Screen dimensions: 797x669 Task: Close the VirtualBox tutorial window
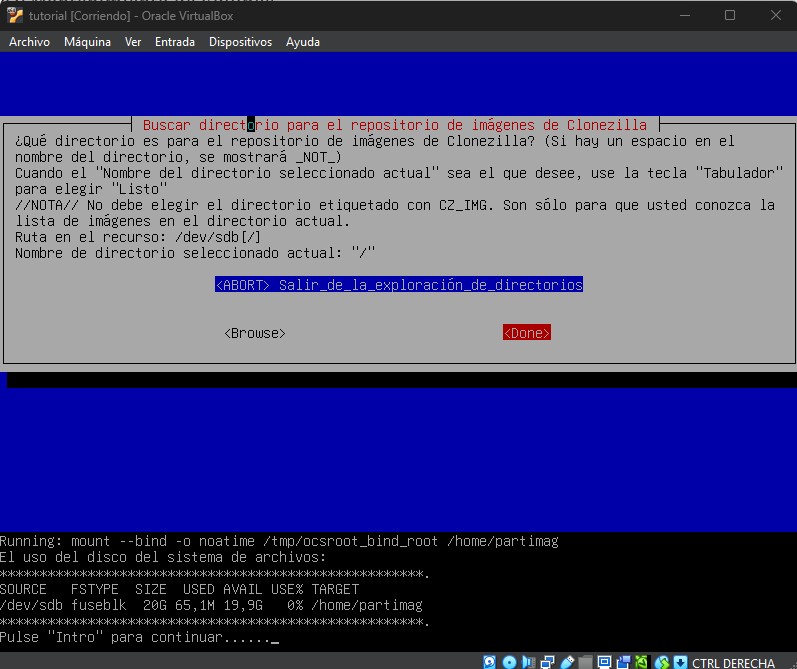[776, 15]
